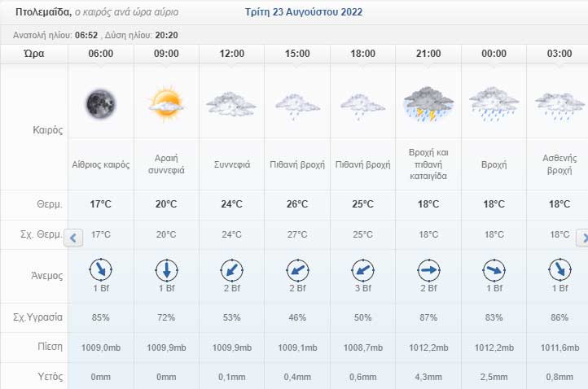This screenshot has height=389, width=588.
Task: Click Βροχή και πιθανή καταιγίδα description
Action: [x=428, y=164]
